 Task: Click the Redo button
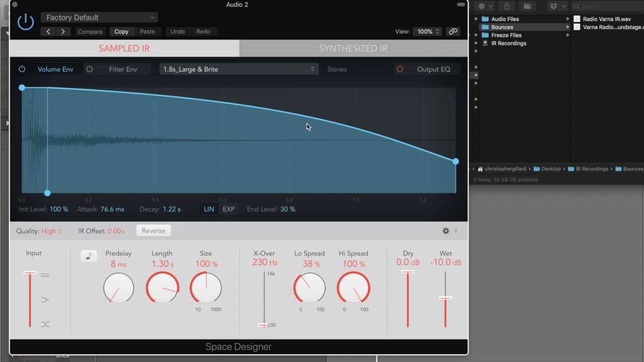pos(203,32)
